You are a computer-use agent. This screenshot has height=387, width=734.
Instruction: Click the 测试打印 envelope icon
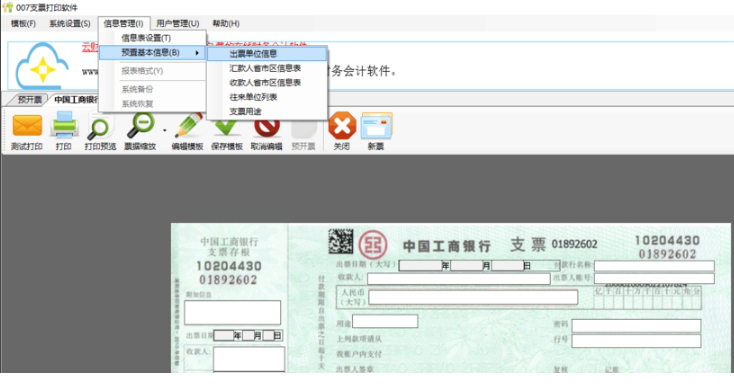[27, 125]
